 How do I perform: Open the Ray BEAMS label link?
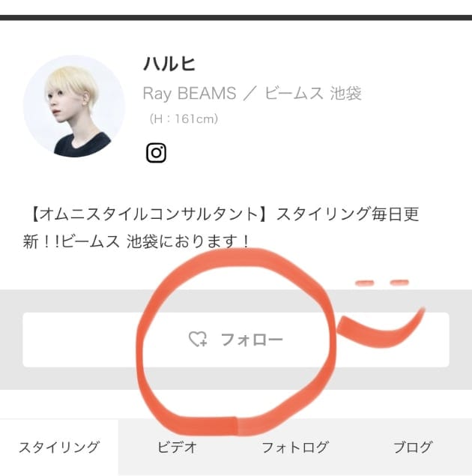pyautogui.click(x=190, y=93)
